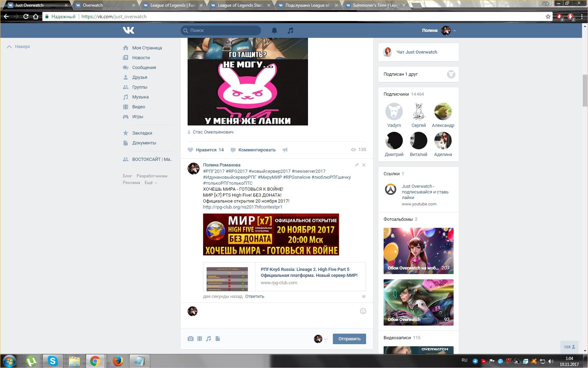Attach a photo with the camera icon
588x368 pixels.
point(190,339)
